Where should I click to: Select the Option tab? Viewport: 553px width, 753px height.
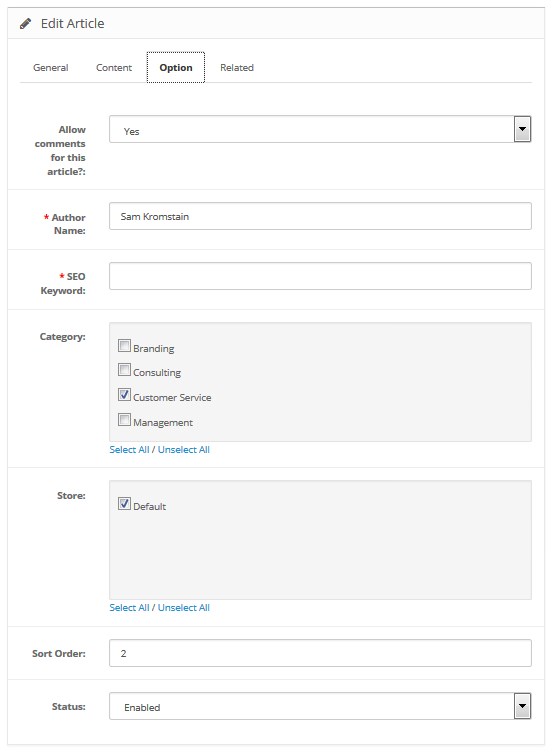(176, 68)
